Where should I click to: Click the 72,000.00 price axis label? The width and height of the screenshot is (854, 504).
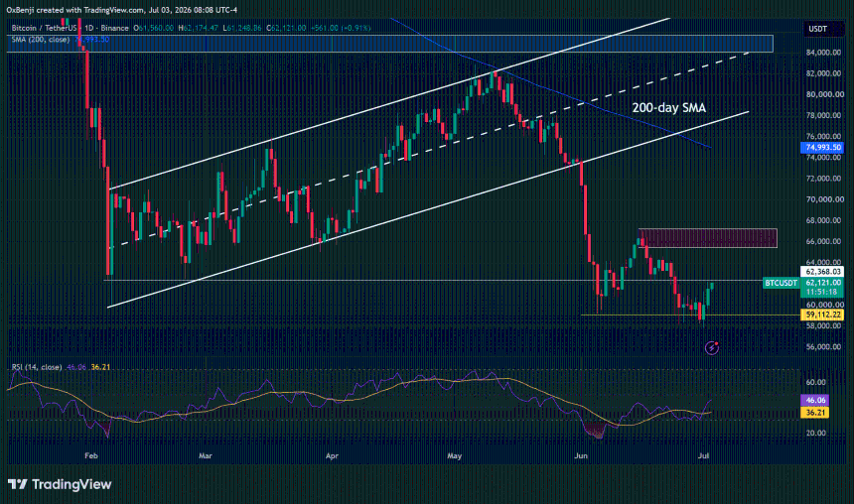click(x=823, y=179)
